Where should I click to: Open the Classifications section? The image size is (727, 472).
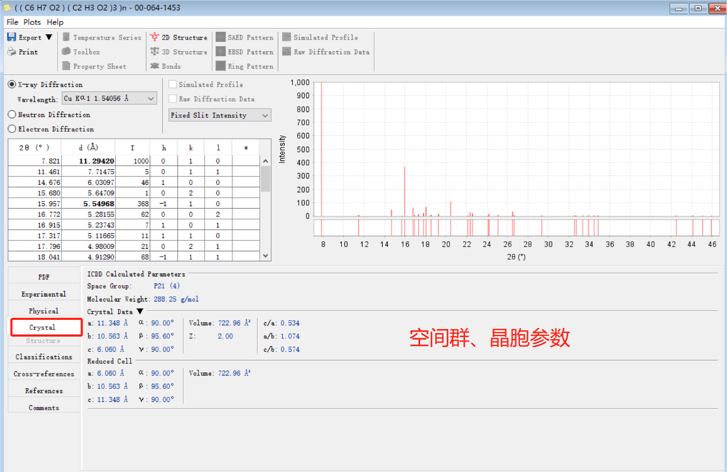[x=44, y=357]
